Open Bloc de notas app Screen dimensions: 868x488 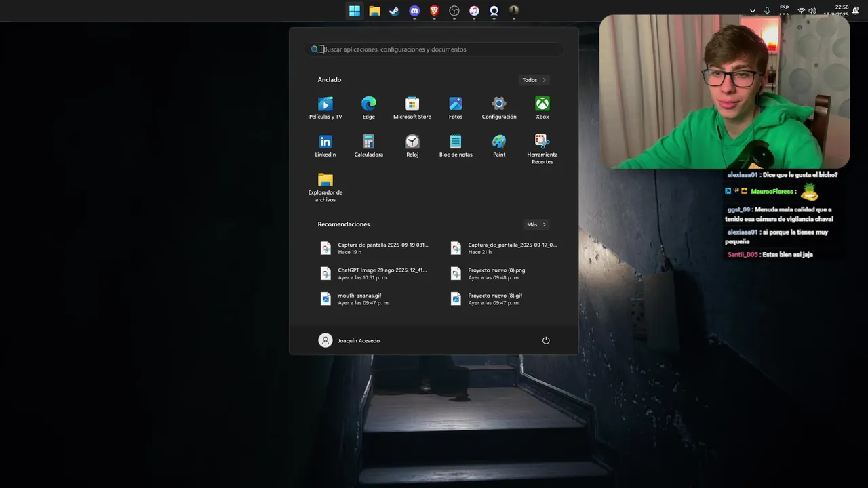tap(456, 146)
